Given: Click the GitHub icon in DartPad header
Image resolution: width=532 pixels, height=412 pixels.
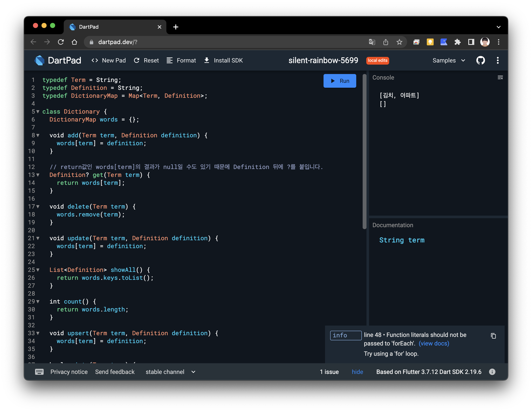Looking at the screenshot, I should click(x=480, y=60).
